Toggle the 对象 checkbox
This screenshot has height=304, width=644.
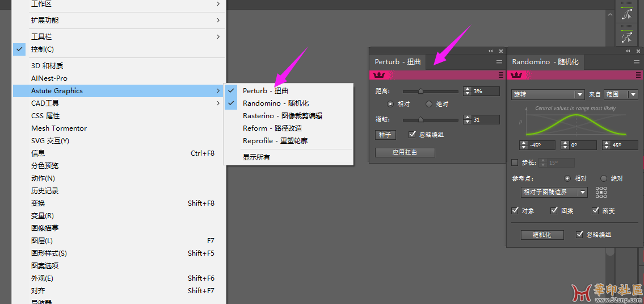(515, 211)
